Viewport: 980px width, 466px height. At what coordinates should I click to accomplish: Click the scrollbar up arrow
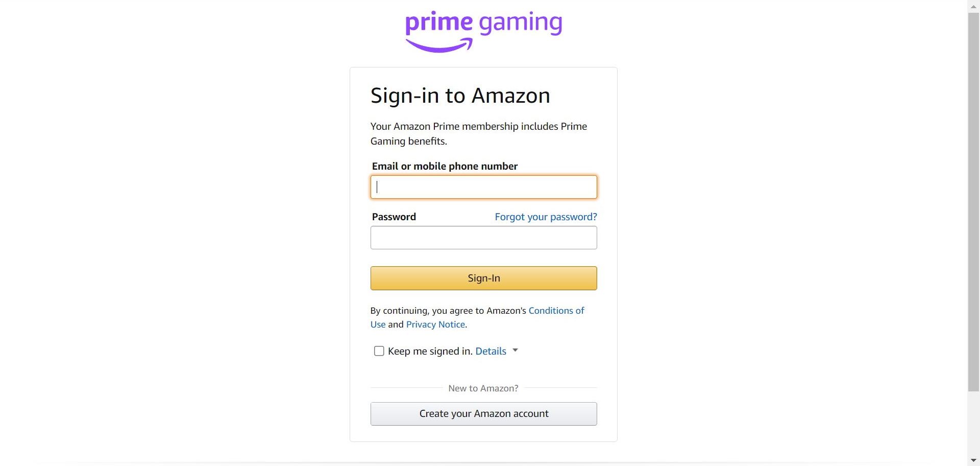[x=974, y=6]
